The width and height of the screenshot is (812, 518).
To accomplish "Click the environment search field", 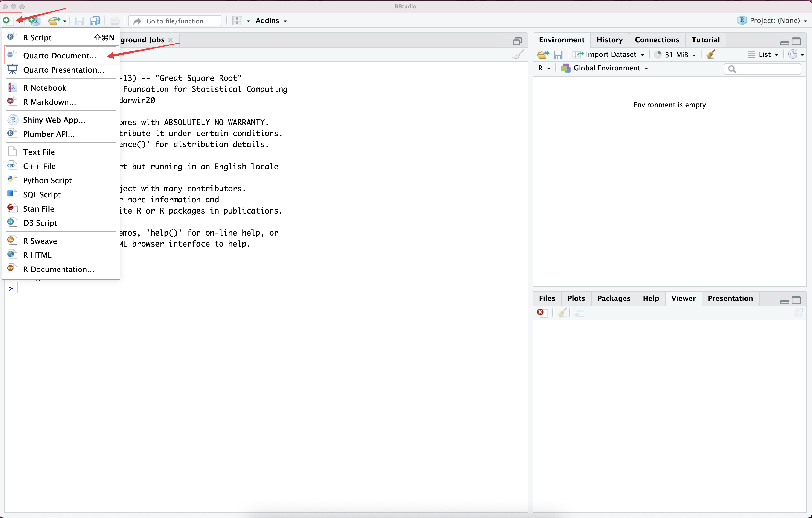I will (762, 69).
